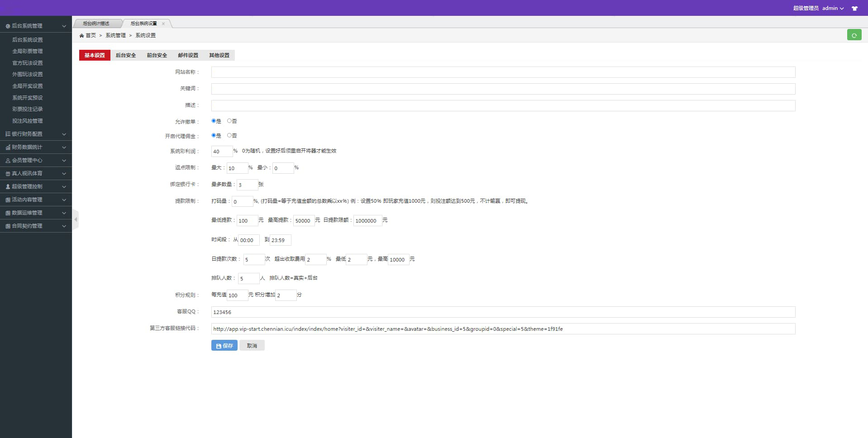This screenshot has width=868, height=438.
Task: Switch to the 后台安全 settings tab
Action: [x=125, y=55]
